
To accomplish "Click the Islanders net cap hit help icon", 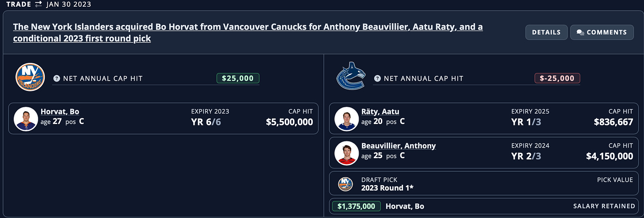I will pos(57,78).
